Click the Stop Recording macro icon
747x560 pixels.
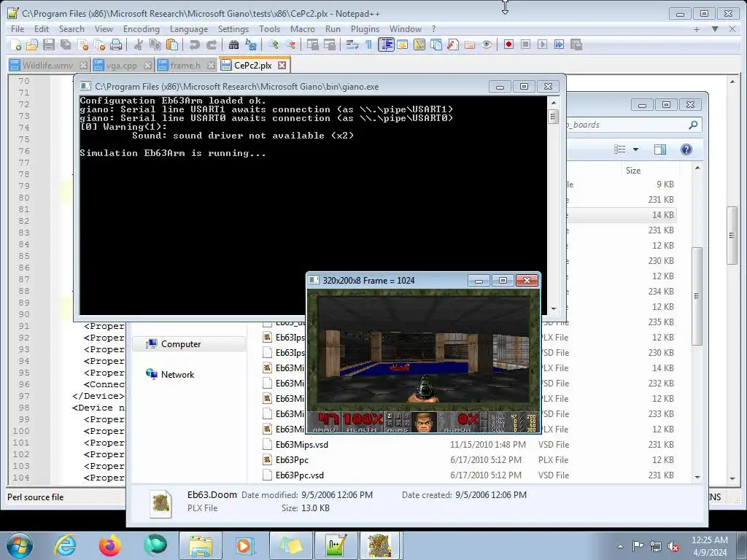525,44
